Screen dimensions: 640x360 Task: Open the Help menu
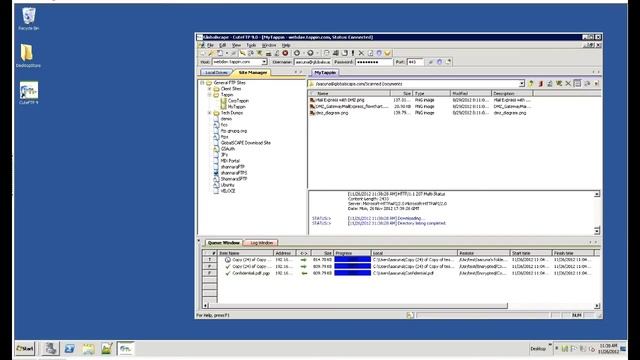pos(286,45)
